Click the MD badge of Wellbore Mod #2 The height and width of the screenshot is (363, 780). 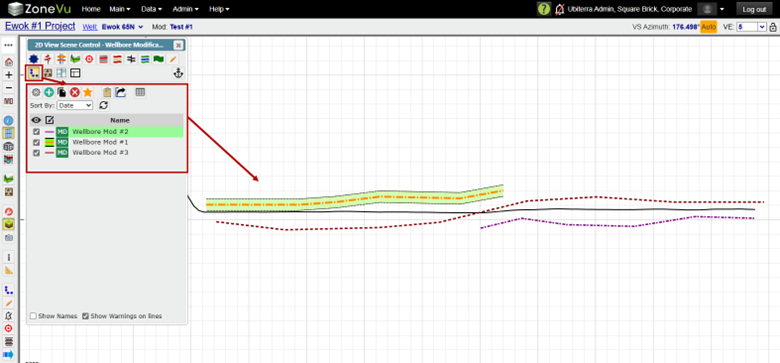[x=62, y=132]
